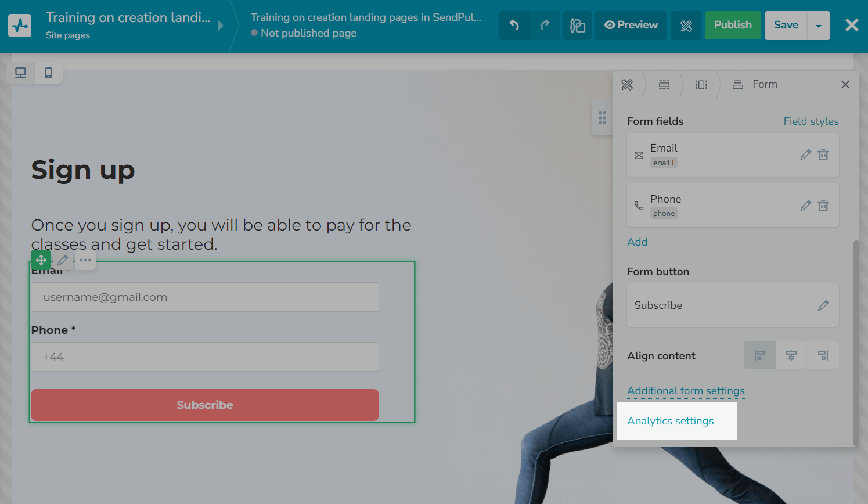The height and width of the screenshot is (504, 868).
Task: Delete the Email form field
Action: (823, 154)
